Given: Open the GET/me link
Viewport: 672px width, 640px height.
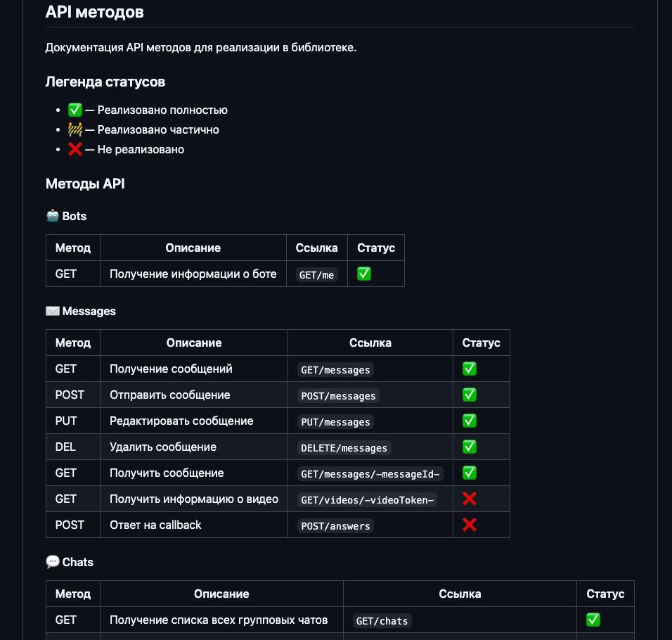Looking at the screenshot, I should [x=317, y=275].
